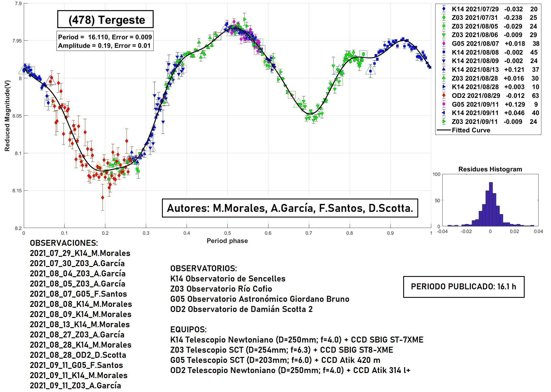Click the OBSERVATORIOS heading
Image resolution: width=551 pixels, height=392 pixels.
tap(204, 268)
